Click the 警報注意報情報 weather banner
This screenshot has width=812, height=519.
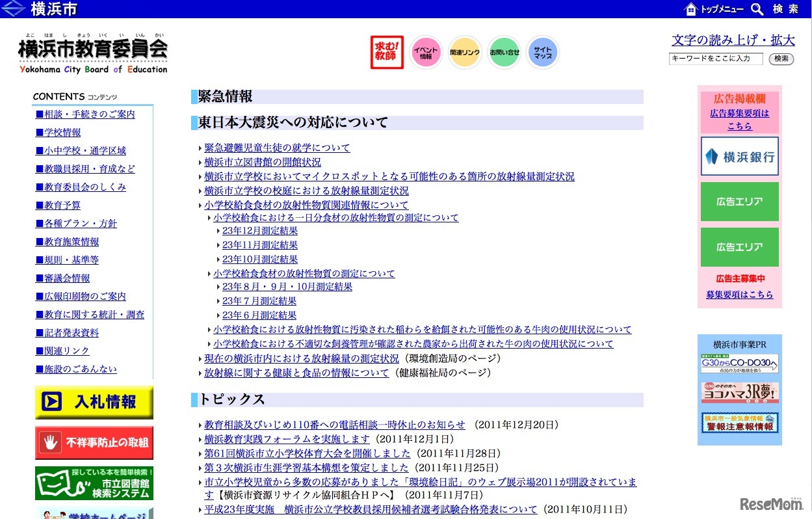pos(739,424)
